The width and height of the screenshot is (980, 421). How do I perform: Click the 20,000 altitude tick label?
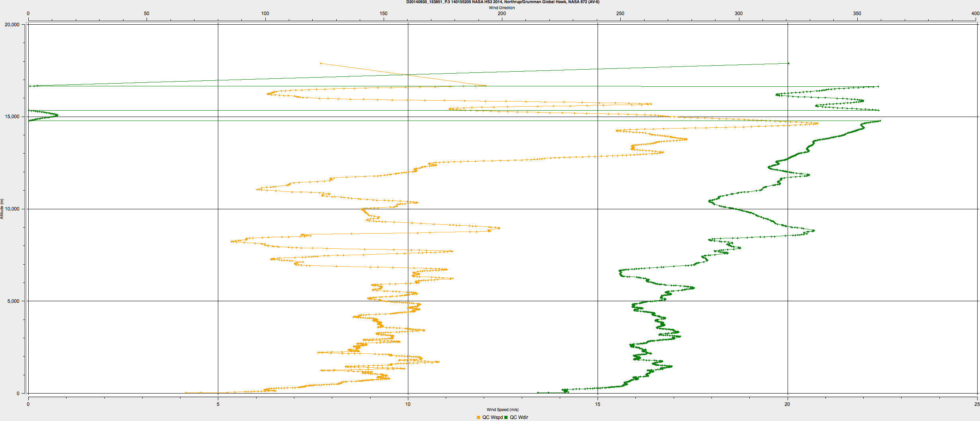tap(12, 25)
